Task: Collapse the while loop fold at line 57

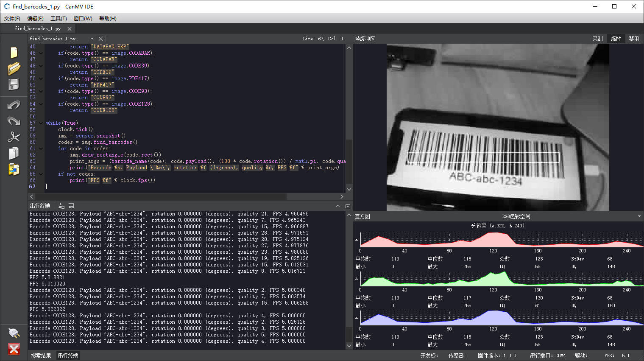Action: 41,123
